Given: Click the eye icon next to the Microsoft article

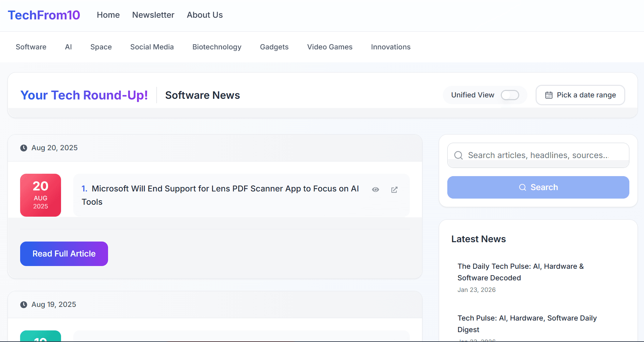Looking at the screenshot, I should click(x=375, y=189).
